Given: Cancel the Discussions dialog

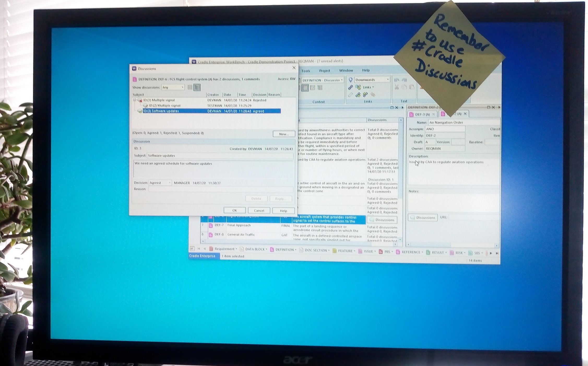Looking at the screenshot, I should pos(259,210).
